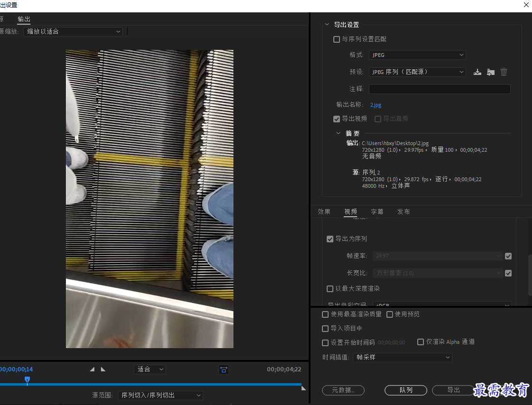532x405 pixels.
Task: Click the queue button
Action: (406, 390)
